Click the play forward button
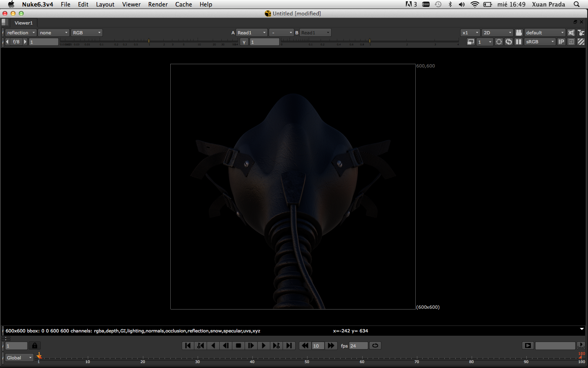Image resolution: width=588 pixels, height=368 pixels. tap(264, 346)
